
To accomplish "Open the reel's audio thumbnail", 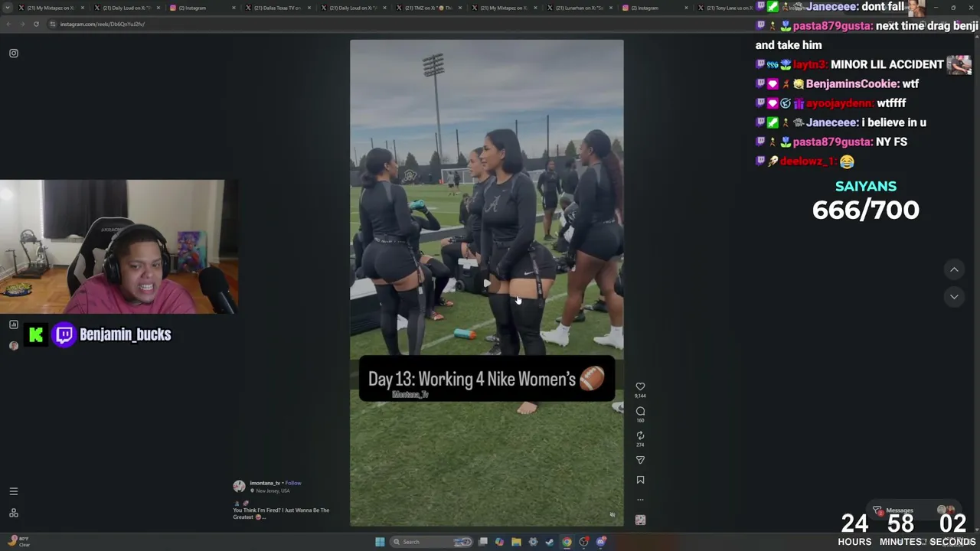I will click(x=640, y=520).
